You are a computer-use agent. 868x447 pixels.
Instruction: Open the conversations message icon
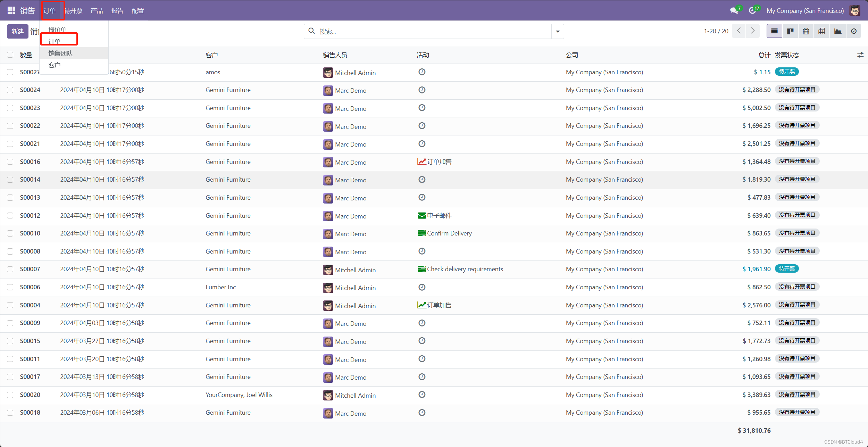(734, 10)
